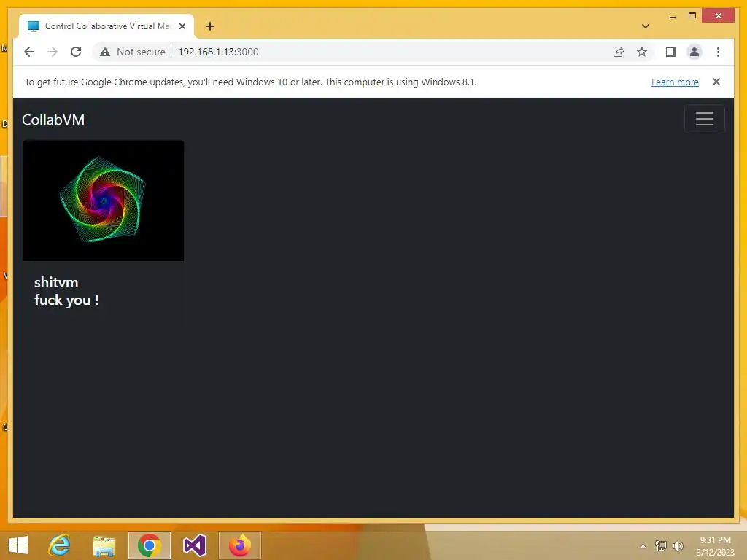Open the Chrome profile avatar menu
Screen dimensions: 747x560
(x=694, y=52)
